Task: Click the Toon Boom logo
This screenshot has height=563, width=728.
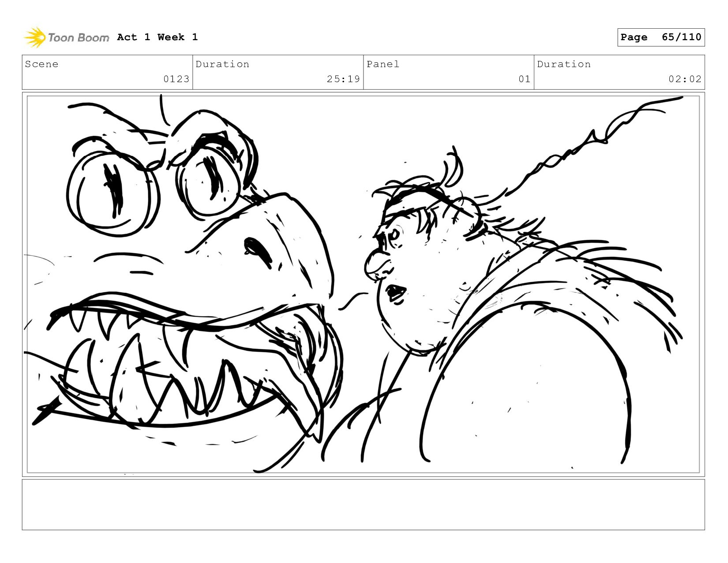Action: pyautogui.click(x=66, y=38)
